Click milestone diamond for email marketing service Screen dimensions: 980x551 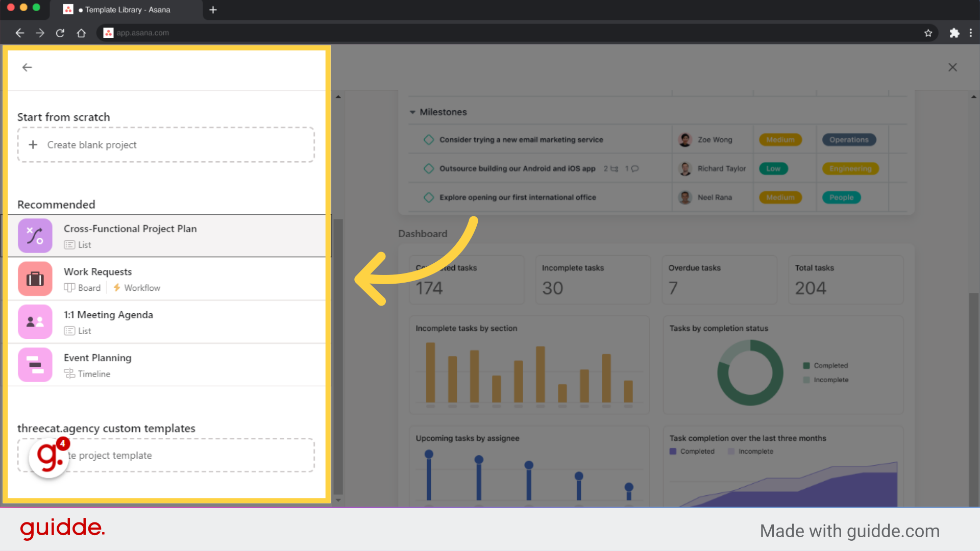point(429,140)
